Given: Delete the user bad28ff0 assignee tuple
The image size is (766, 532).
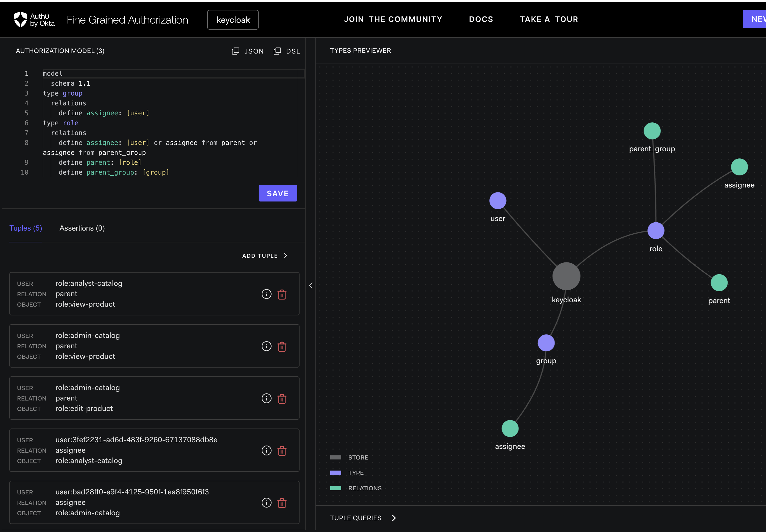Looking at the screenshot, I should pos(282,503).
